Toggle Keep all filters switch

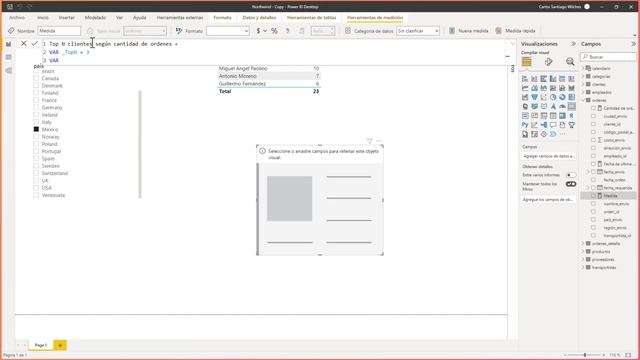571,184
